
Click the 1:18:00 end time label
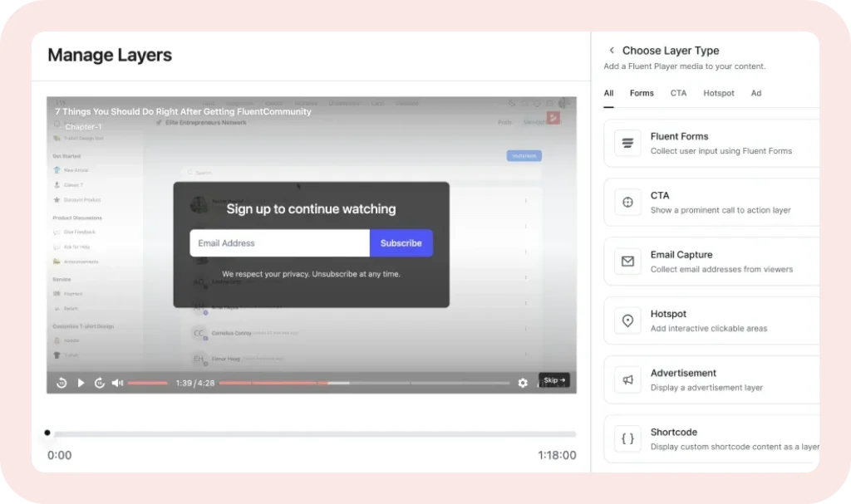(557, 455)
